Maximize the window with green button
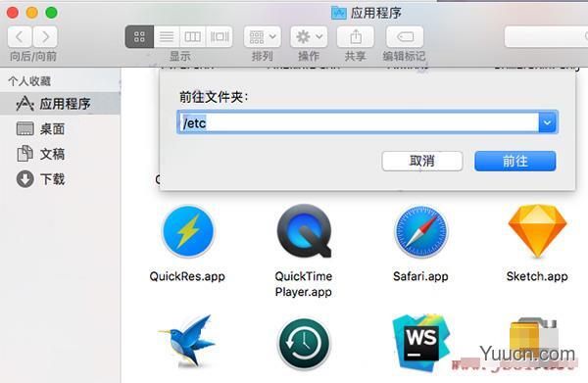Image resolution: width=588 pixels, height=383 pixels. [x=51, y=13]
